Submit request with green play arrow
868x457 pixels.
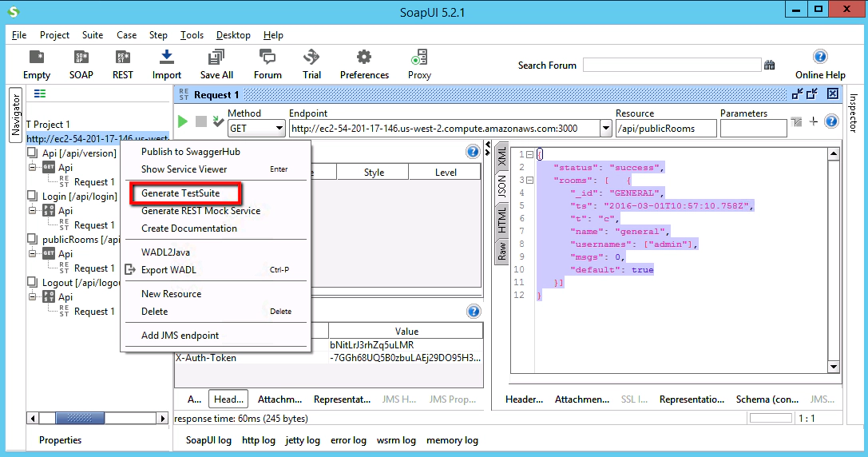click(x=183, y=121)
